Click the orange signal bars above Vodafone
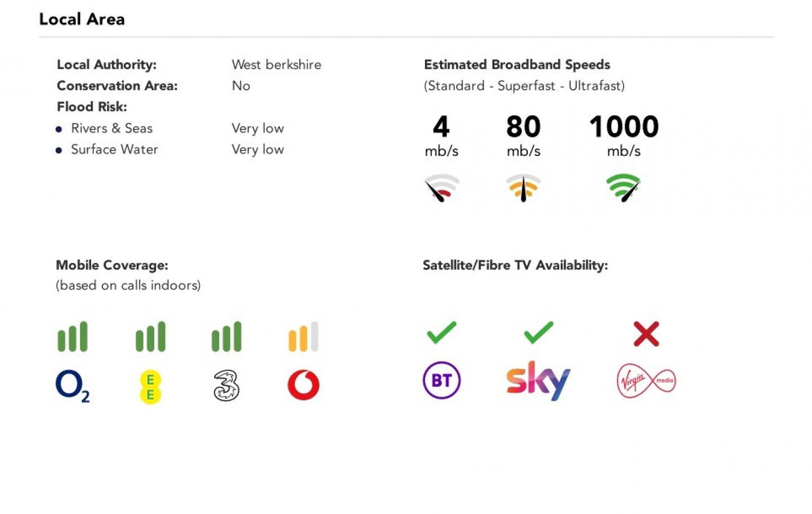 pos(303,337)
